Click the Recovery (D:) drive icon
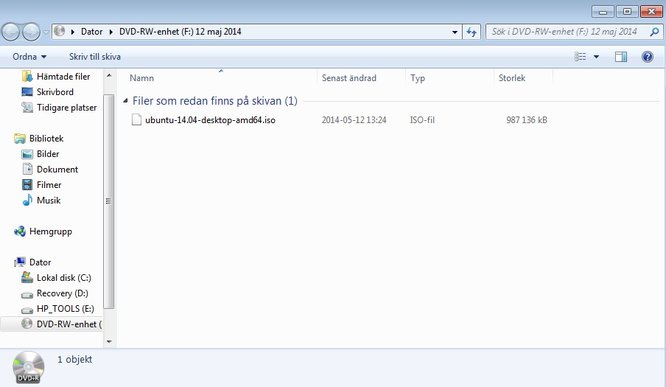The height and width of the screenshot is (387, 666). (27, 294)
